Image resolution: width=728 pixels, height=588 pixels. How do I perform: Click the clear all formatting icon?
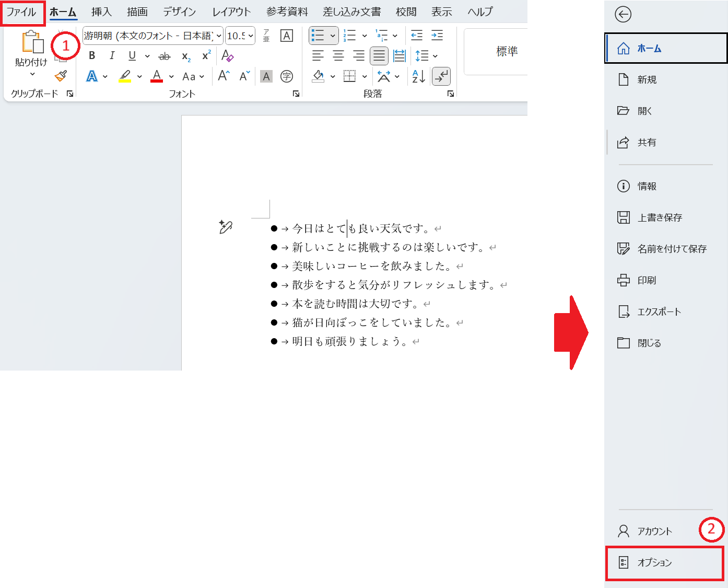pyautogui.click(x=227, y=56)
